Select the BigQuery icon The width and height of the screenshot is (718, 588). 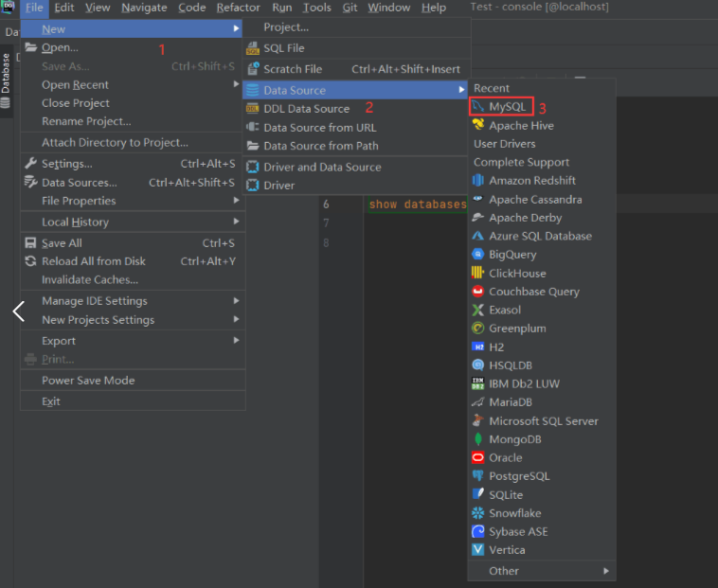click(x=477, y=255)
